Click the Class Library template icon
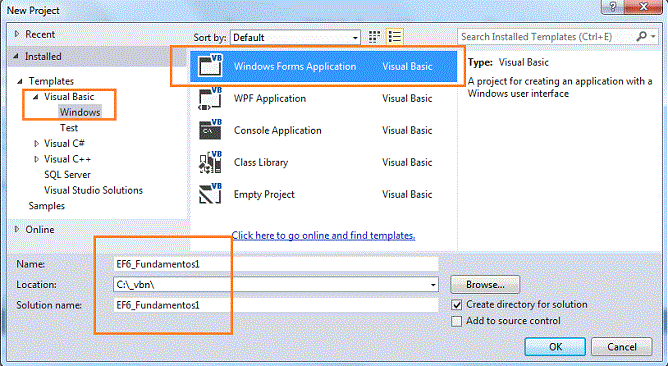Viewport: 668px width, 366px height. tap(210, 162)
